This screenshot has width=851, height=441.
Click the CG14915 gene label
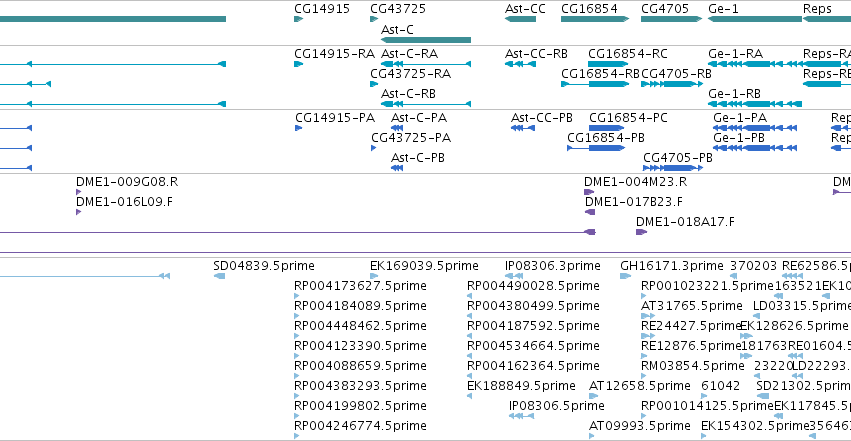coord(322,9)
